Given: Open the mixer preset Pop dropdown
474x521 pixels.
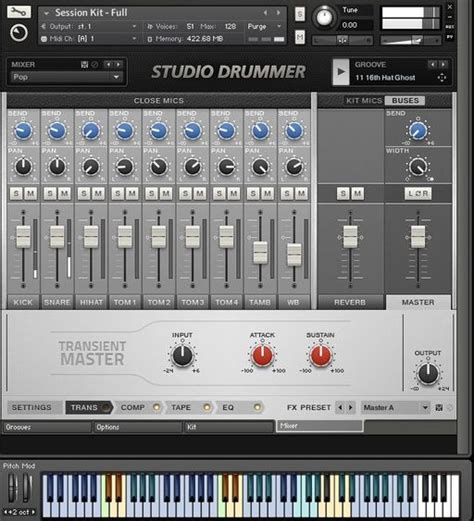Looking at the screenshot, I should coord(66,77).
